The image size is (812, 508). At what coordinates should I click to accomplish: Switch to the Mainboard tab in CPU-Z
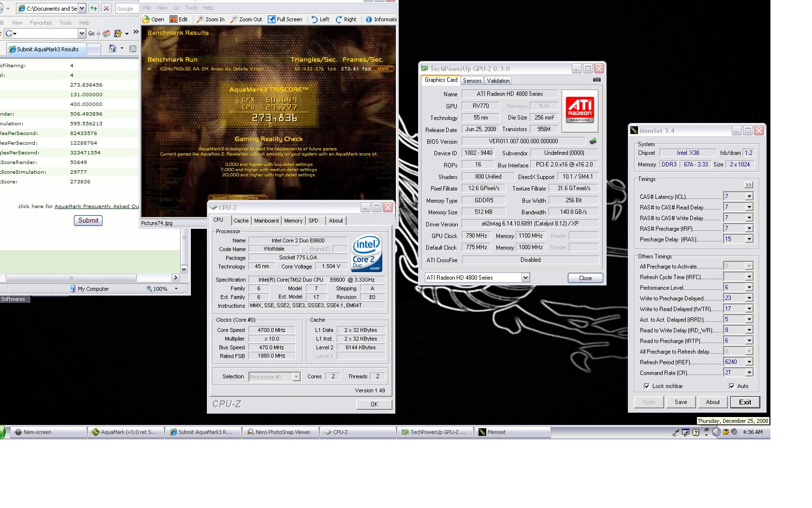coord(266,221)
